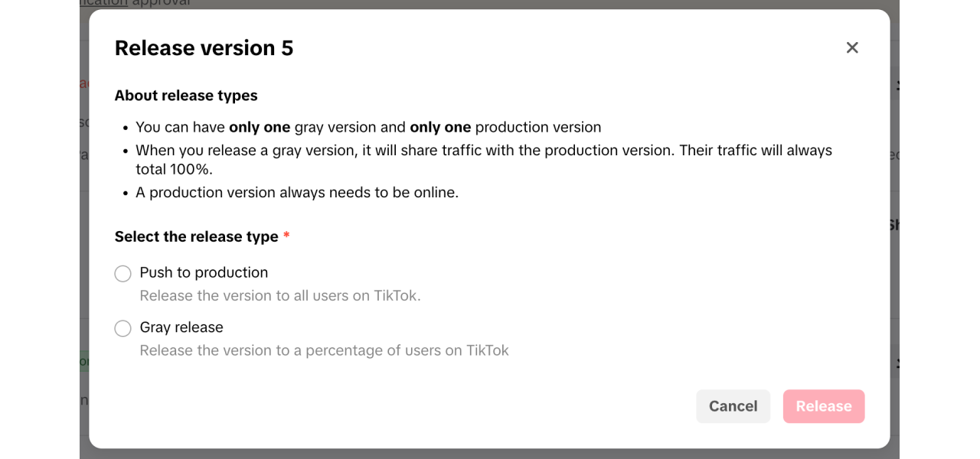
Task: Click 'Release the version to a percentage' description
Action: (x=324, y=350)
